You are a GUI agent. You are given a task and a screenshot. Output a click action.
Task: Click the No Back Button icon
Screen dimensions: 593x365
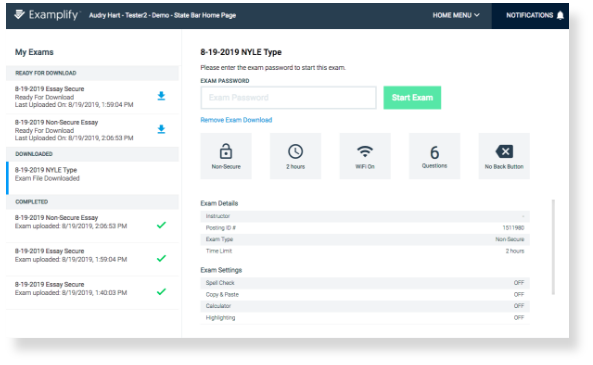pyautogui.click(x=504, y=151)
